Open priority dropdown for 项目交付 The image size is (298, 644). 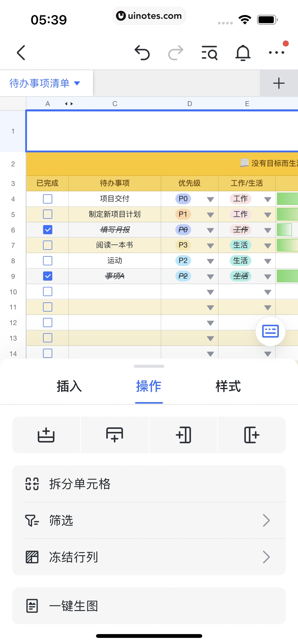point(210,199)
